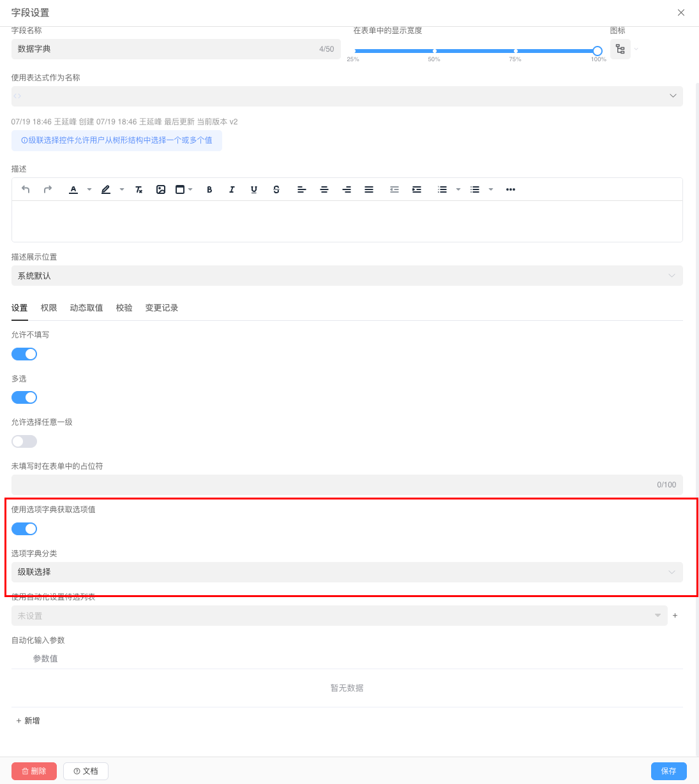Screen dimensions: 699x784
Task: Disable the 允许不填写 toggle
Action: pyautogui.click(x=24, y=354)
